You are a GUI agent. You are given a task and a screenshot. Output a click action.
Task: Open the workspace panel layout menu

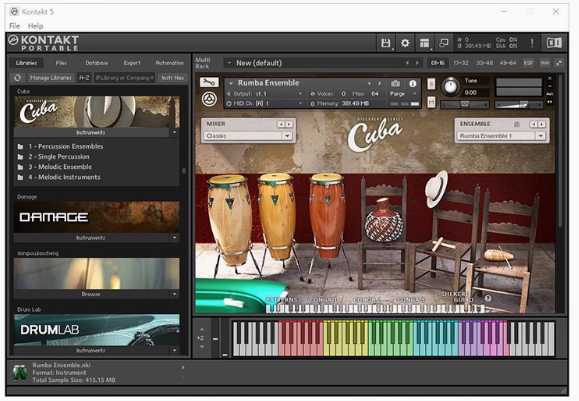point(424,43)
